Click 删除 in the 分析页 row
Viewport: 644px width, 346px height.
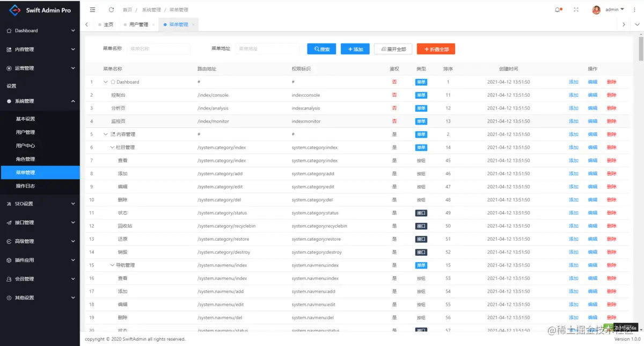pos(612,108)
